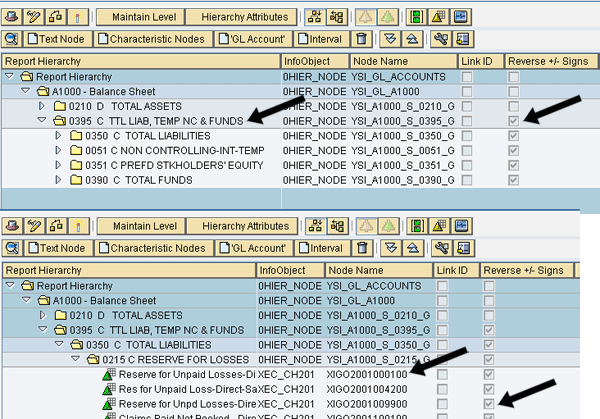Click the find magnifier icon in top toolbar

(10, 39)
